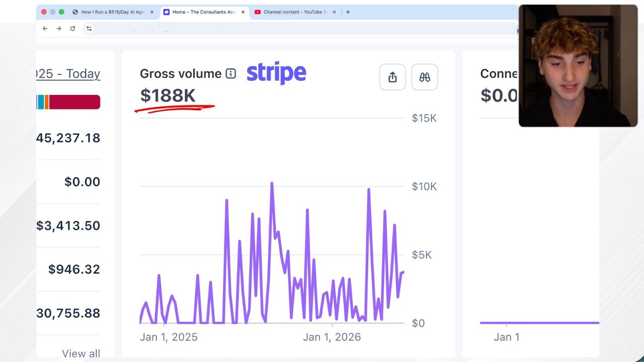Click the crimson segment of the breakdown bar

74,102
